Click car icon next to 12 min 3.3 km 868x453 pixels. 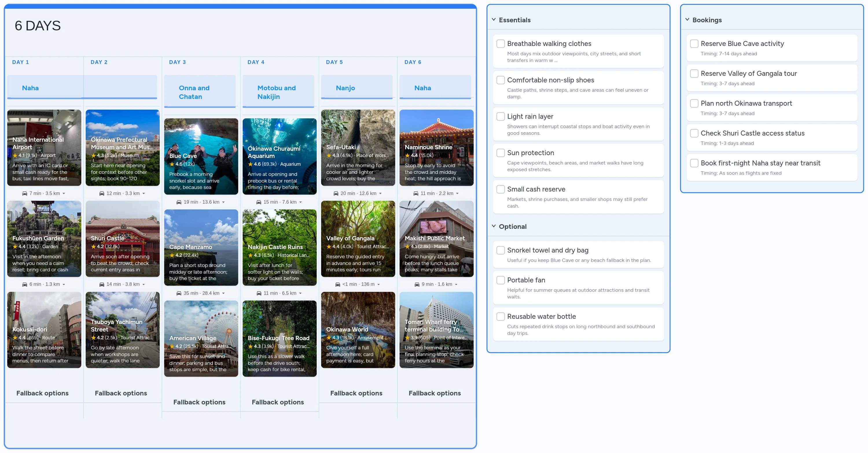pos(102,193)
